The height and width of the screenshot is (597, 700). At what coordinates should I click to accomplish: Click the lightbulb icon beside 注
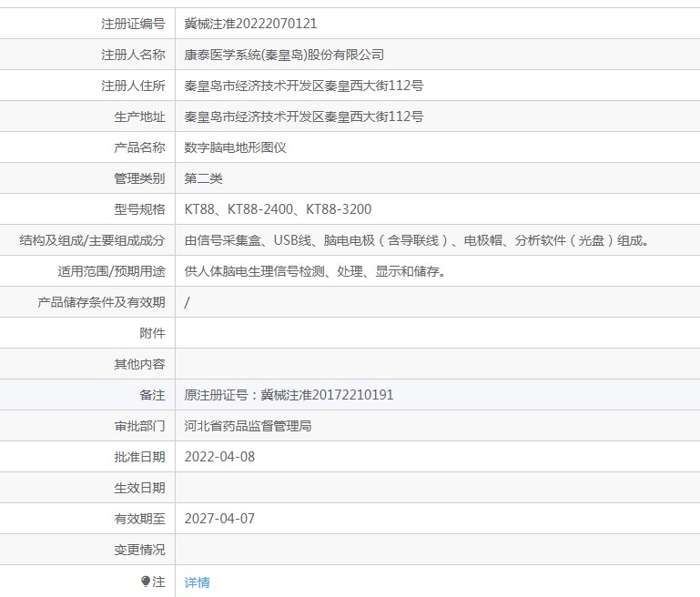tap(146, 581)
